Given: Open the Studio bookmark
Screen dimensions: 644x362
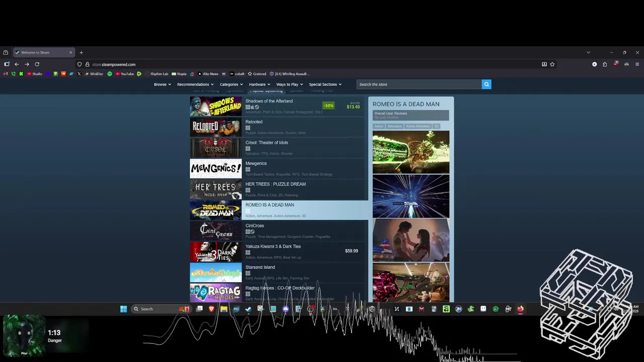Looking at the screenshot, I should 34,74.
